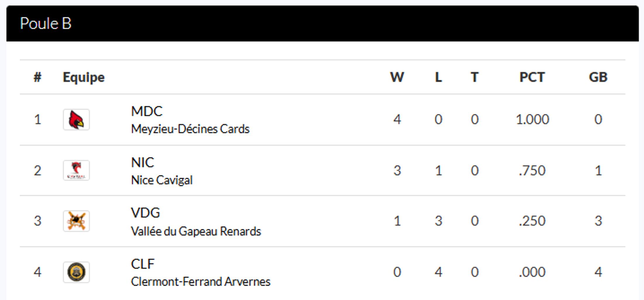The image size is (644, 300).
Task: Click the T column header
Action: (x=475, y=77)
